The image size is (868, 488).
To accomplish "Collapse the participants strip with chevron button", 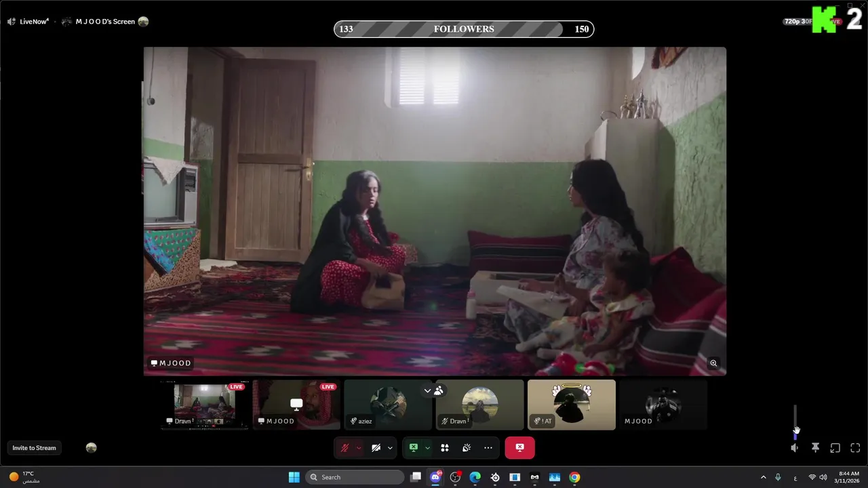I will click(427, 390).
